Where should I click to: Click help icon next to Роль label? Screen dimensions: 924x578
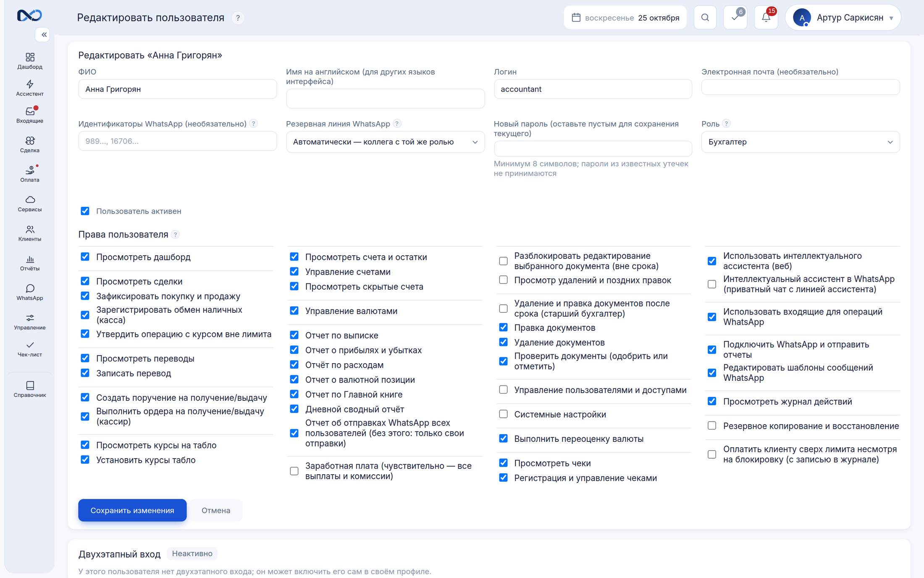[x=727, y=124]
